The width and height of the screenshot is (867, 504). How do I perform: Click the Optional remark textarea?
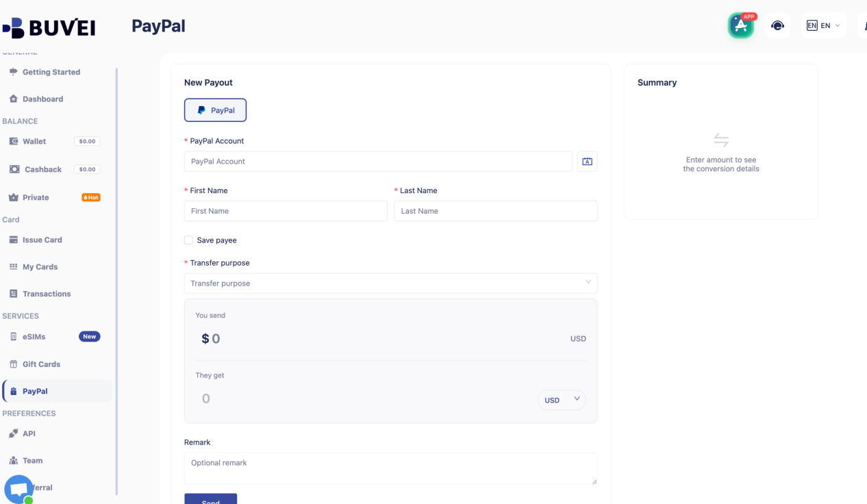click(x=390, y=468)
